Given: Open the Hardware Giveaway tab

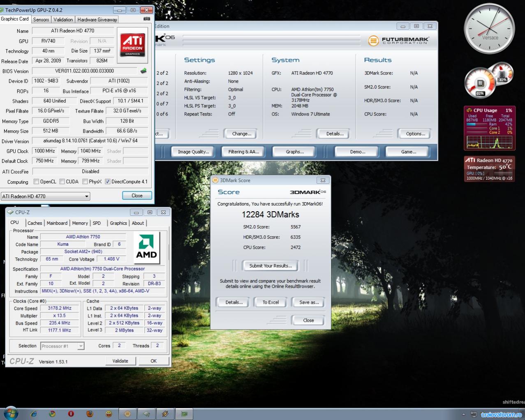Looking at the screenshot, I should 97,19.
